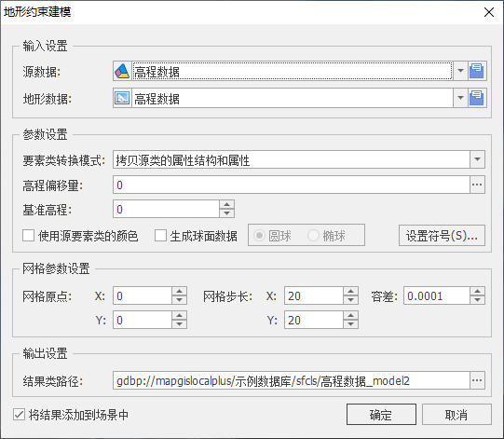Increase tolerance value with spinner
This screenshot has height=439, width=504.
click(x=477, y=292)
